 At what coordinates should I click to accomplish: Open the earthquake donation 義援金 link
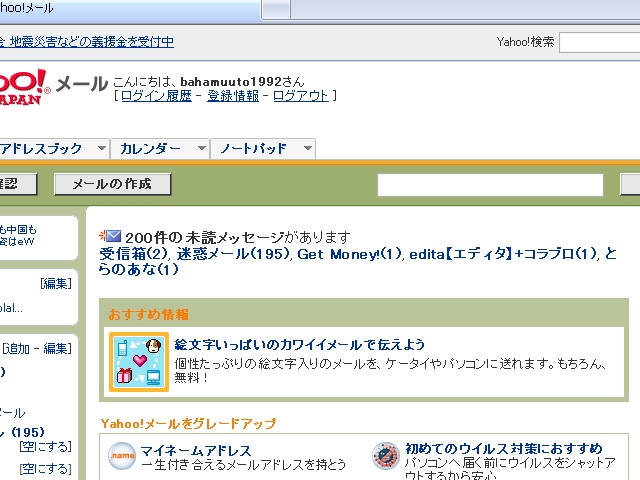pyautogui.click(x=87, y=42)
